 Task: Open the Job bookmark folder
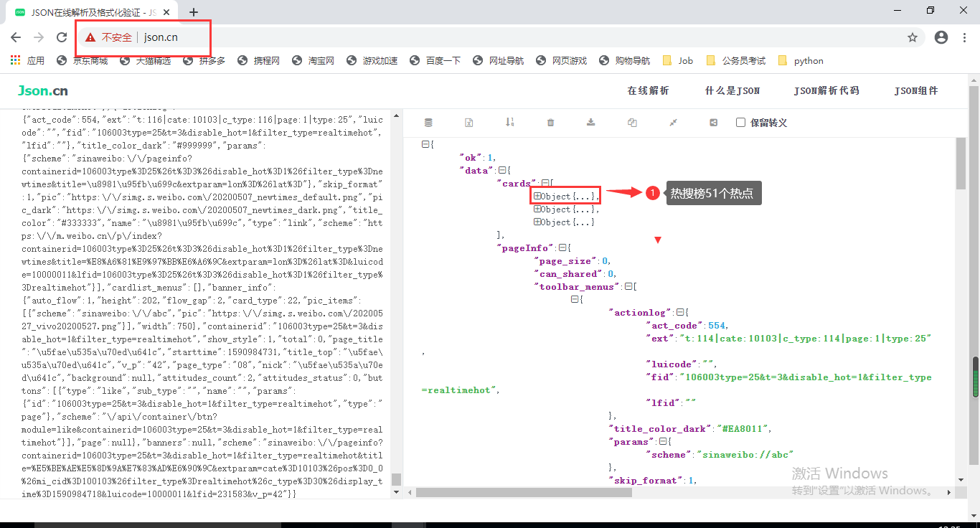pos(678,61)
